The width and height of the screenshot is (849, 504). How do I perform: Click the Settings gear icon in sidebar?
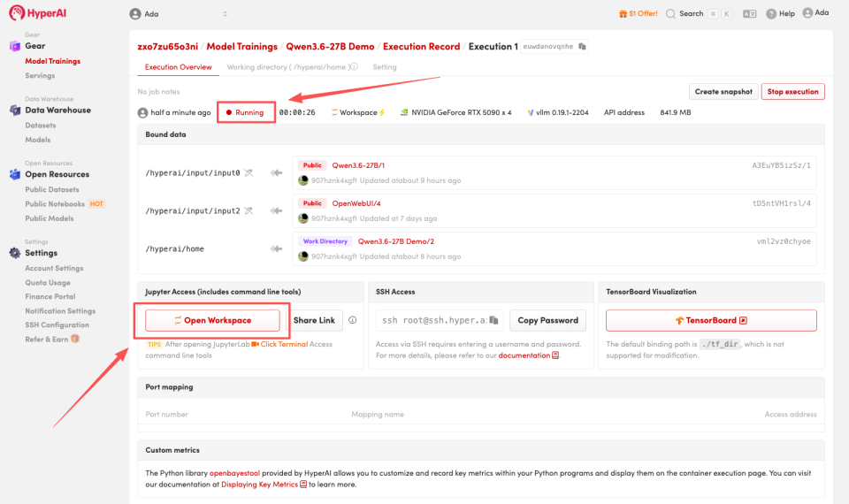pos(15,253)
